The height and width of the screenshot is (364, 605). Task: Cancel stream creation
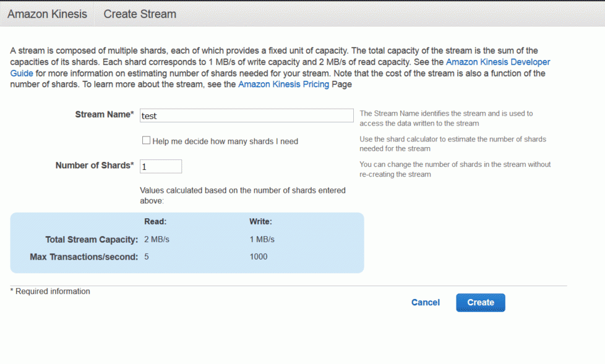coord(425,302)
